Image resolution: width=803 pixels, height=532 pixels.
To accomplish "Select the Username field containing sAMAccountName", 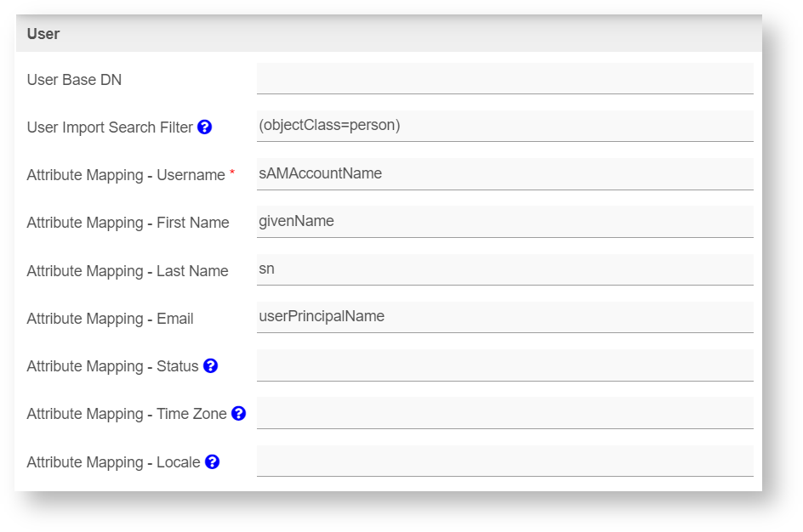I will click(504, 174).
